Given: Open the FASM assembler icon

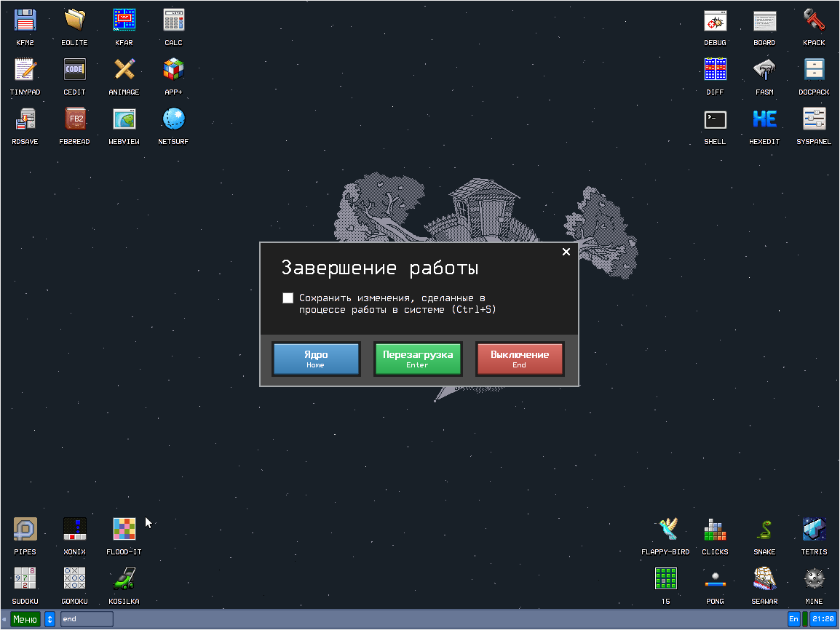Looking at the screenshot, I should (x=764, y=70).
